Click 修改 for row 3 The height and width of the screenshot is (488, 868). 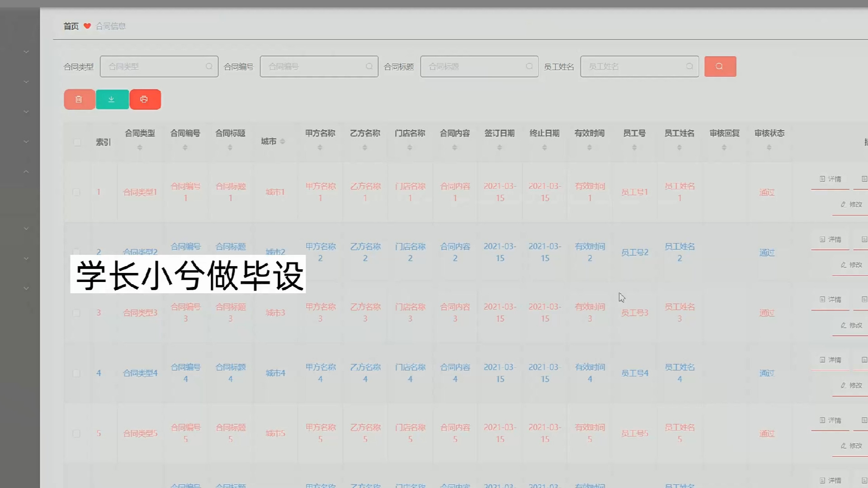[x=851, y=325]
